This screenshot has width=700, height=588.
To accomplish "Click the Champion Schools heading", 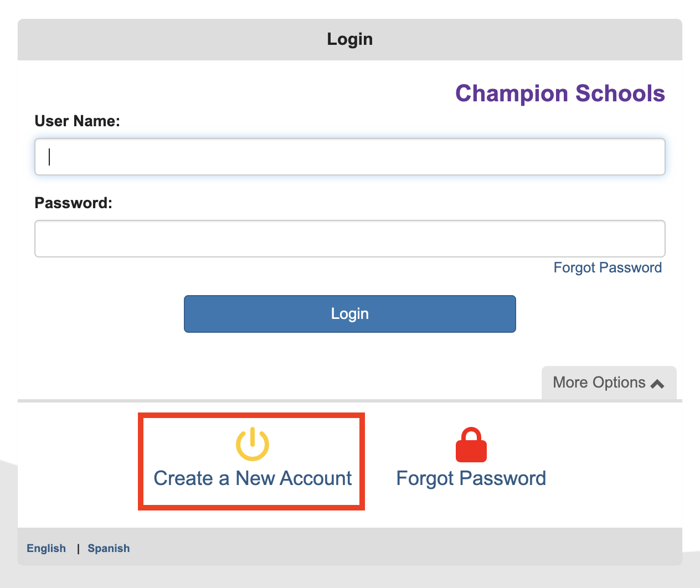I will [x=560, y=94].
